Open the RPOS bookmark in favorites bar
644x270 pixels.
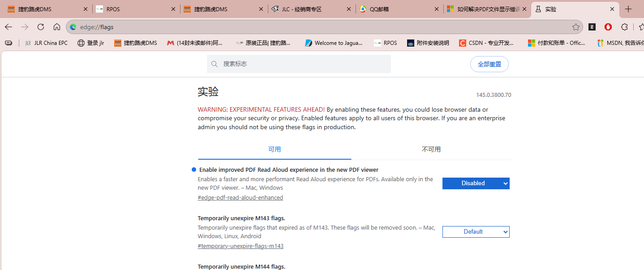click(x=386, y=43)
